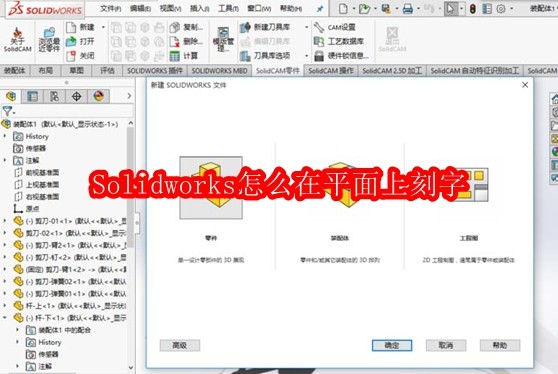Open dropdown arrow next to 新建 ribbon command
The width and height of the screenshot is (558, 374).
[x=103, y=27]
